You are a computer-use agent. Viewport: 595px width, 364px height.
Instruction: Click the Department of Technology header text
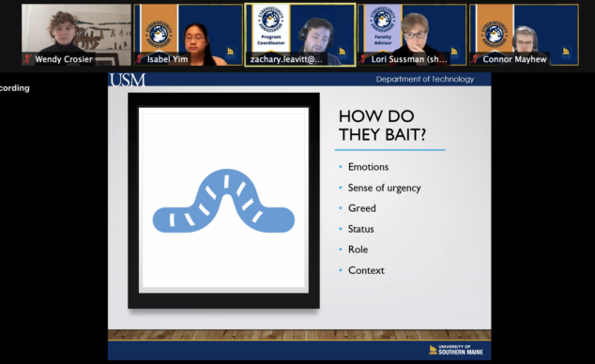(425, 79)
